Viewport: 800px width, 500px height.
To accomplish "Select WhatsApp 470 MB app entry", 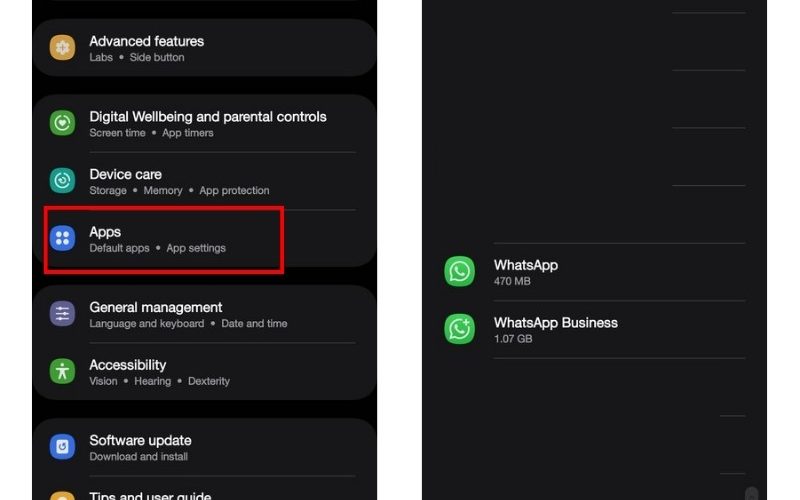I will pyautogui.click(x=594, y=272).
